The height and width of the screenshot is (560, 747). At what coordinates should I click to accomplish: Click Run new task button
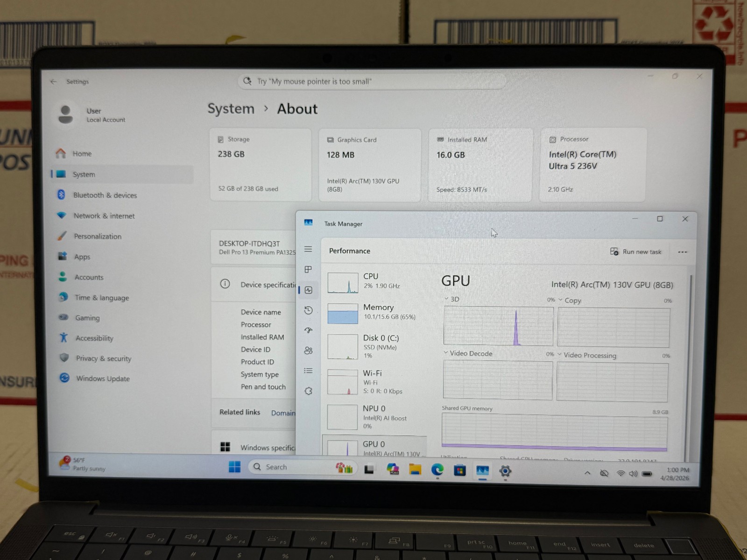[636, 252]
